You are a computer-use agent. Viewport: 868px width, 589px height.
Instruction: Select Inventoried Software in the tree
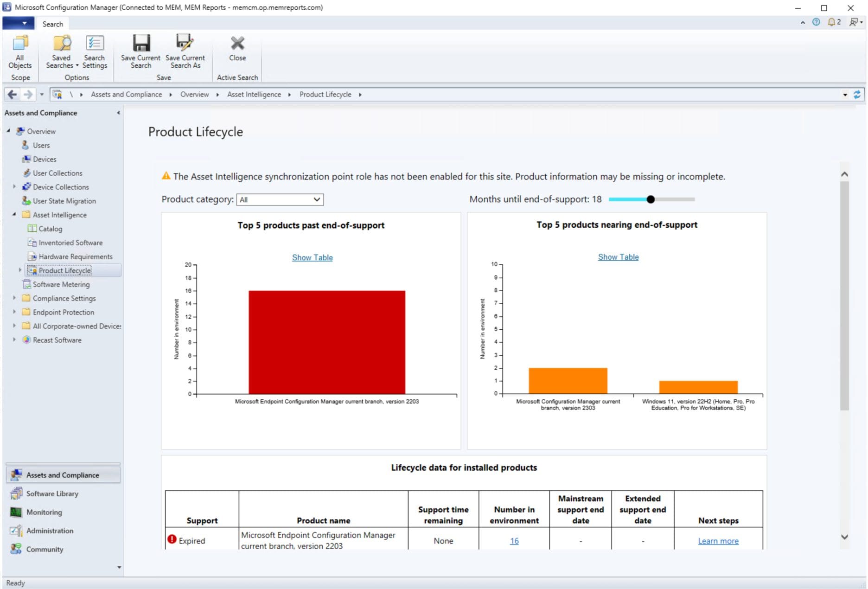pyautogui.click(x=70, y=243)
